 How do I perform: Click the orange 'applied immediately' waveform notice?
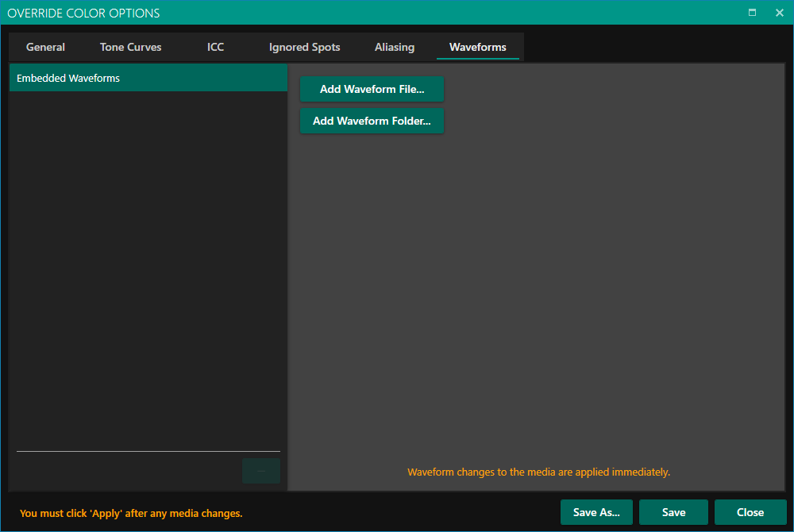tap(538, 472)
